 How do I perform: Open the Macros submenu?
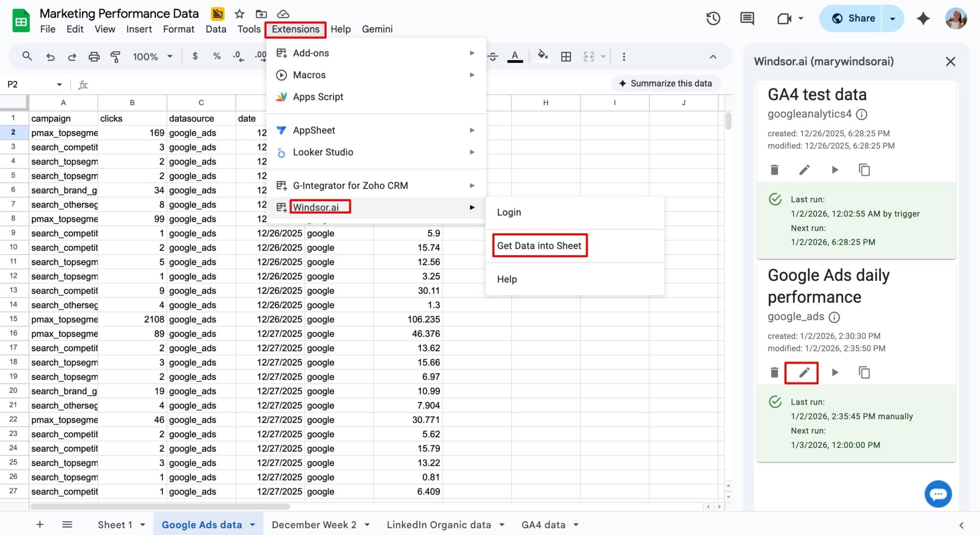click(376, 75)
